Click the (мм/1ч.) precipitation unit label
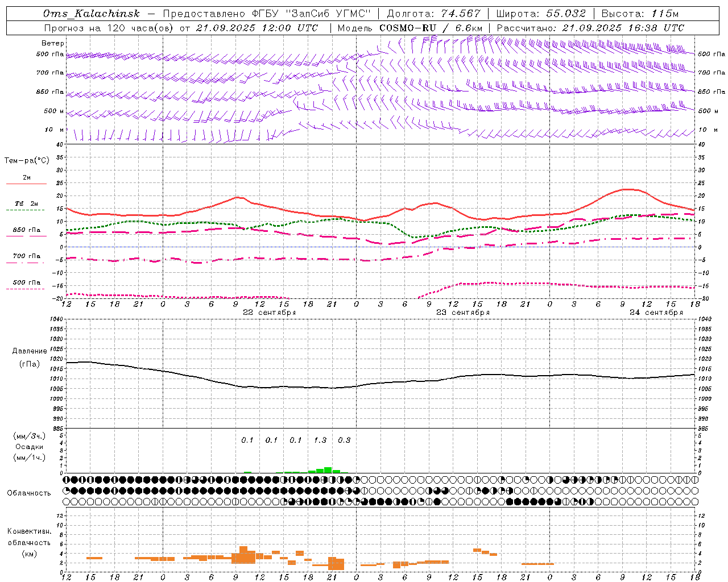The image size is (728, 582). pyautogui.click(x=30, y=458)
